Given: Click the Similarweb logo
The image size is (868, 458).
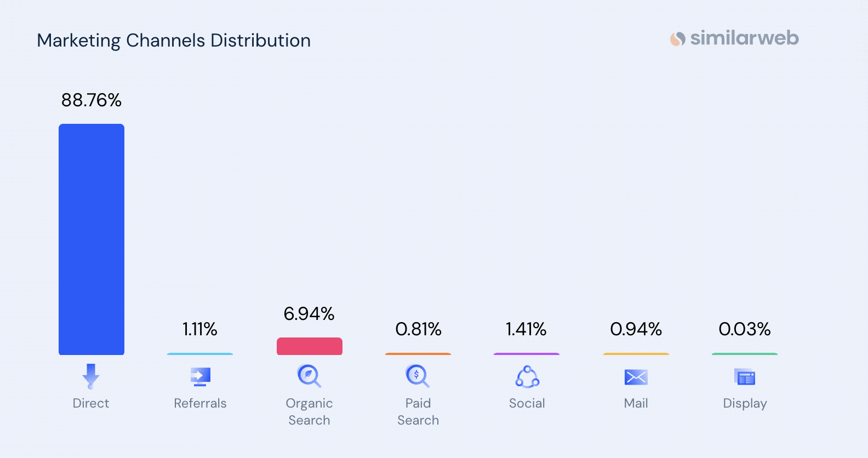Looking at the screenshot, I should coord(734,38).
